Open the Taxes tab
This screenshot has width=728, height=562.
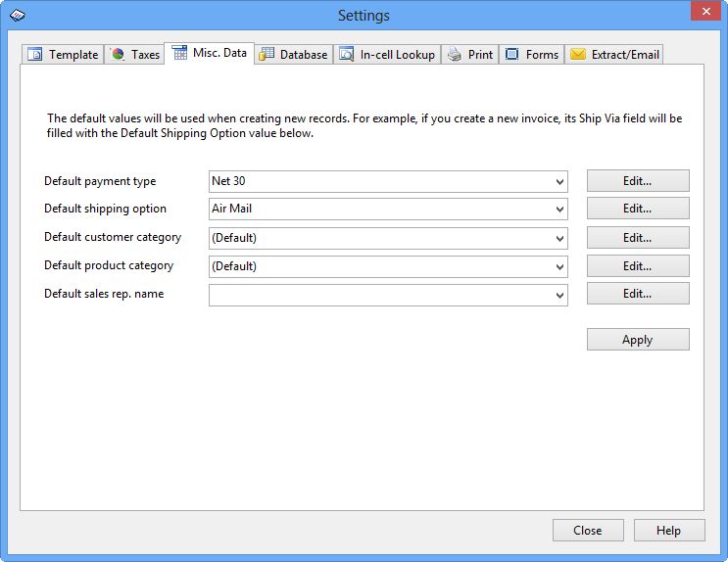tap(134, 54)
